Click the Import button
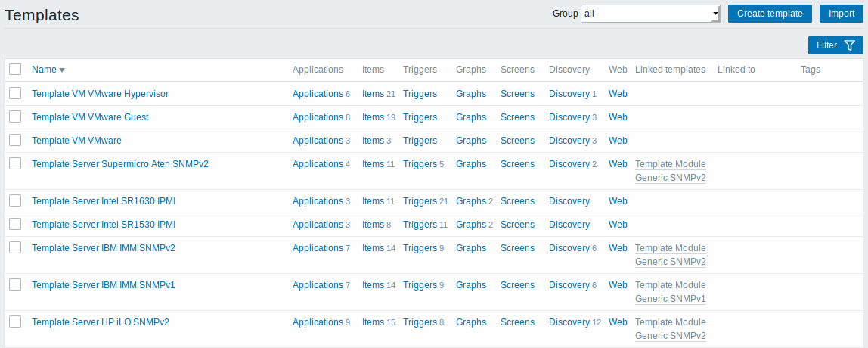This screenshot has width=868, height=348. pos(842,14)
